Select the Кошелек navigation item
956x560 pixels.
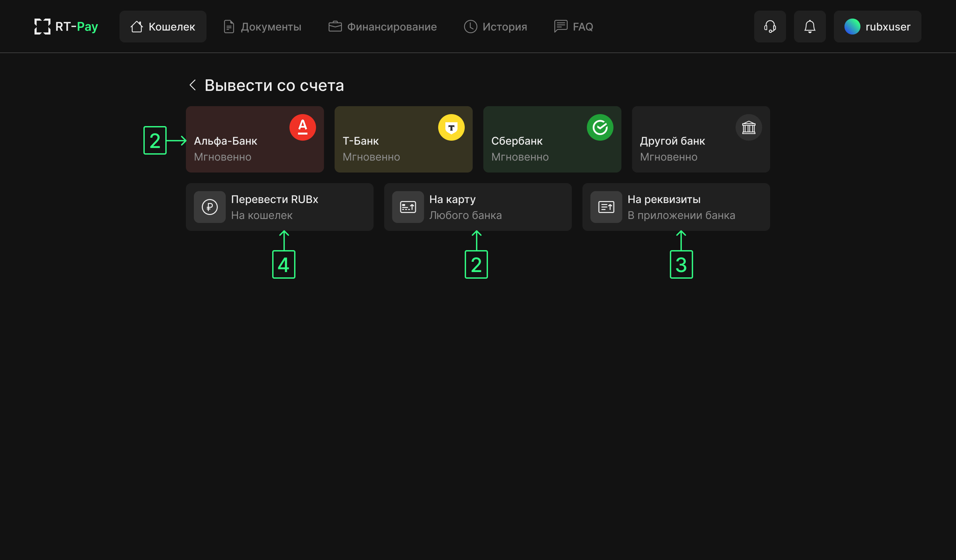pyautogui.click(x=163, y=27)
